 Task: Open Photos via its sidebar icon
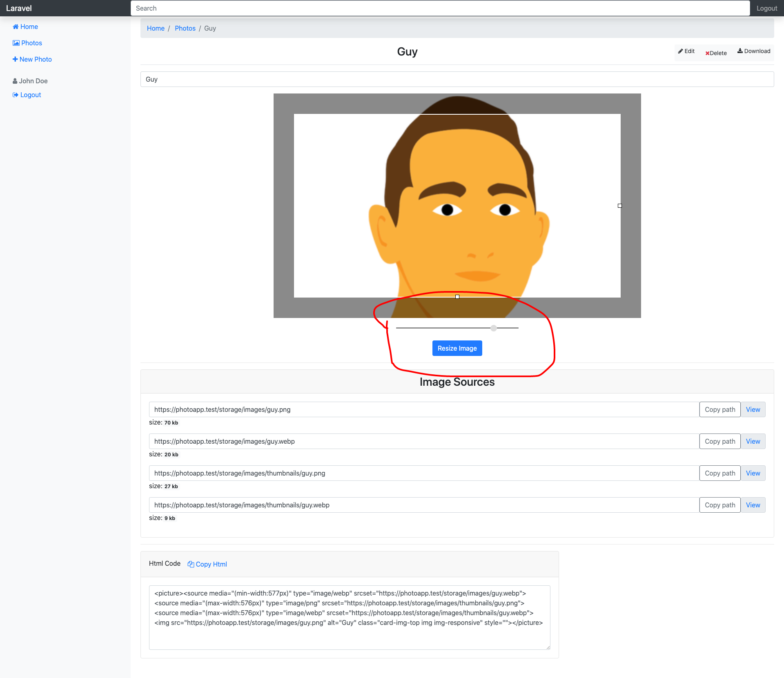[16, 43]
